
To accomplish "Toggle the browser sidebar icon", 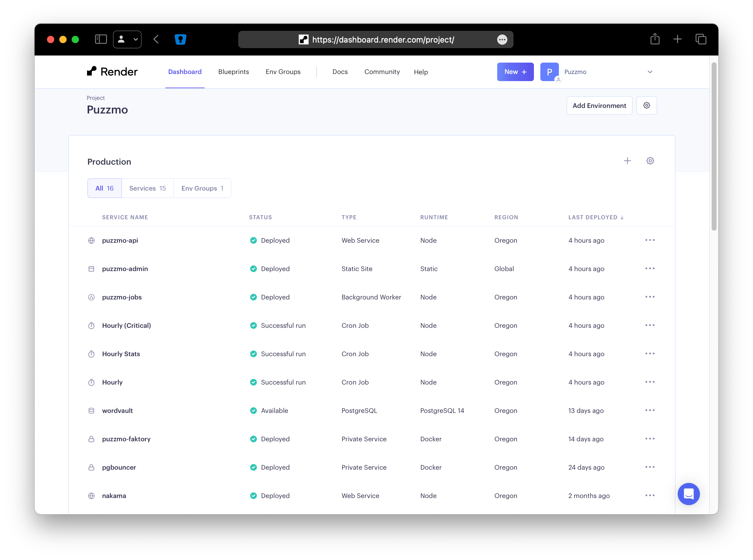I will coord(100,39).
